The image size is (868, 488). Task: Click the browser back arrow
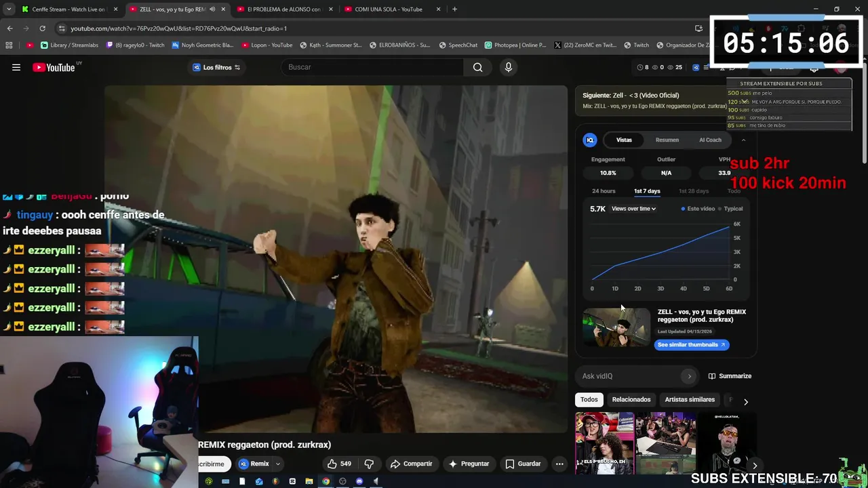click(9, 28)
